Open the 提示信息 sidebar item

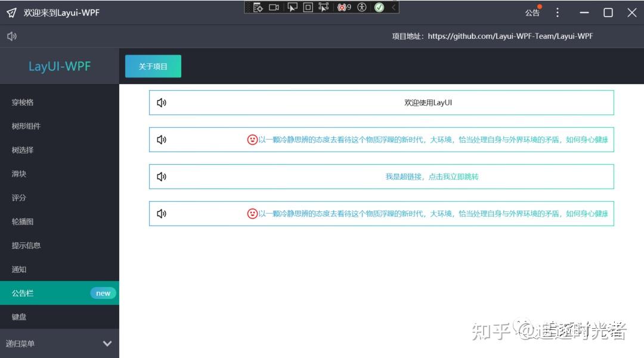(26, 245)
